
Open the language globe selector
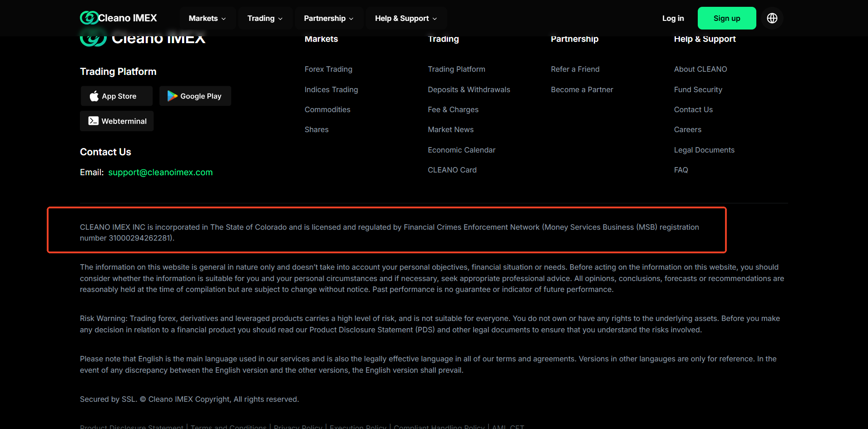pyautogui.click(x=772, y=18)
